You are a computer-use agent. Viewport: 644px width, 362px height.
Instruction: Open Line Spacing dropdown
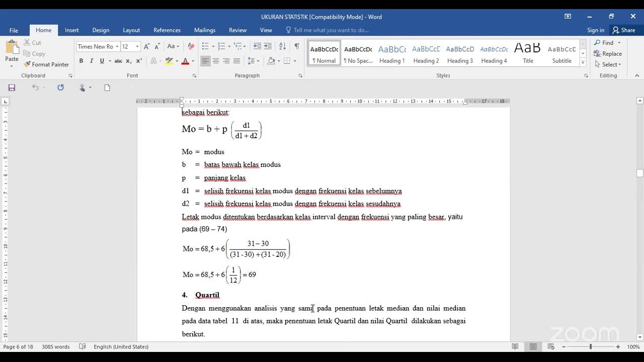click(x=253, y=61)
